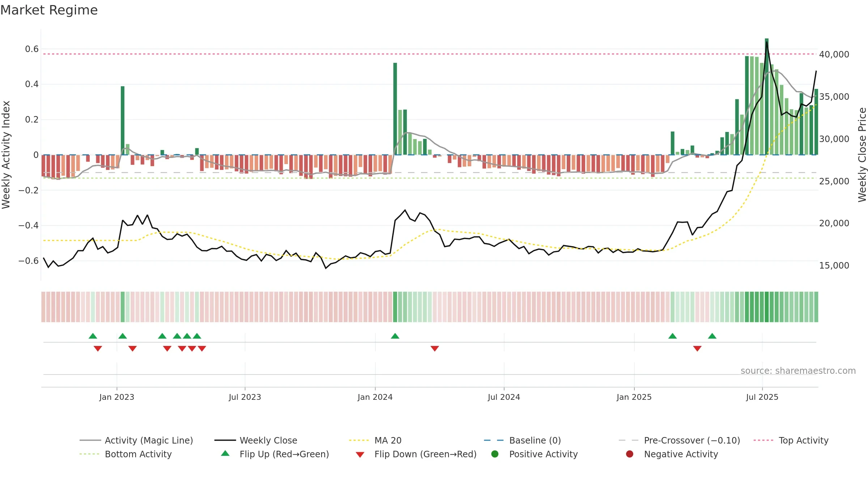Click the −0.2 activity index tick
The height and width of the screenshot is (488, 868).
point(28,190)
